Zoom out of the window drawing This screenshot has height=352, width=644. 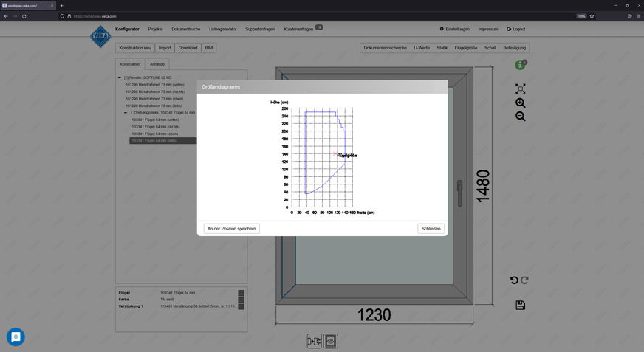tap(521, 117)
